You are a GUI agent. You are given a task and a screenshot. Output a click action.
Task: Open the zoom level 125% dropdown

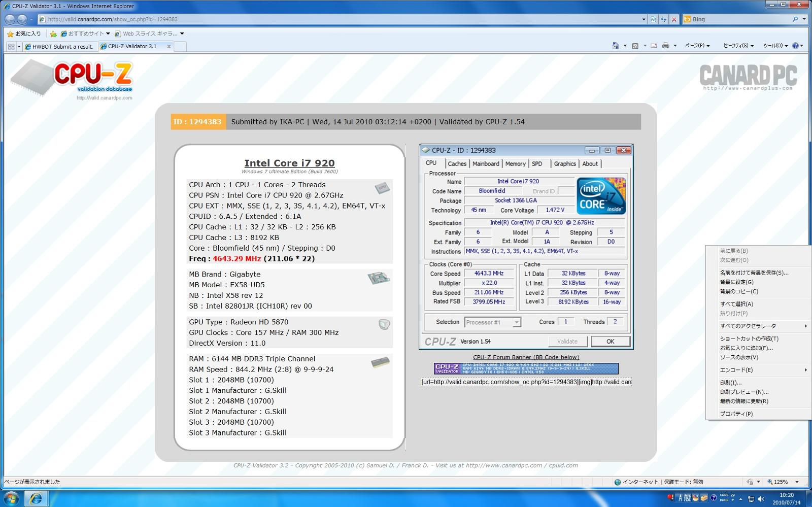pos(797,482)
